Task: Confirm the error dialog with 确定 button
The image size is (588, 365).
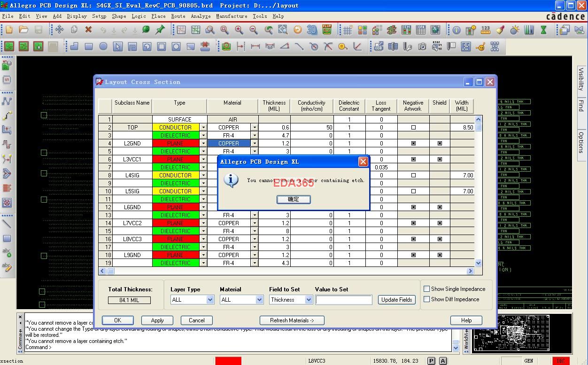Action: coord(294,199)
